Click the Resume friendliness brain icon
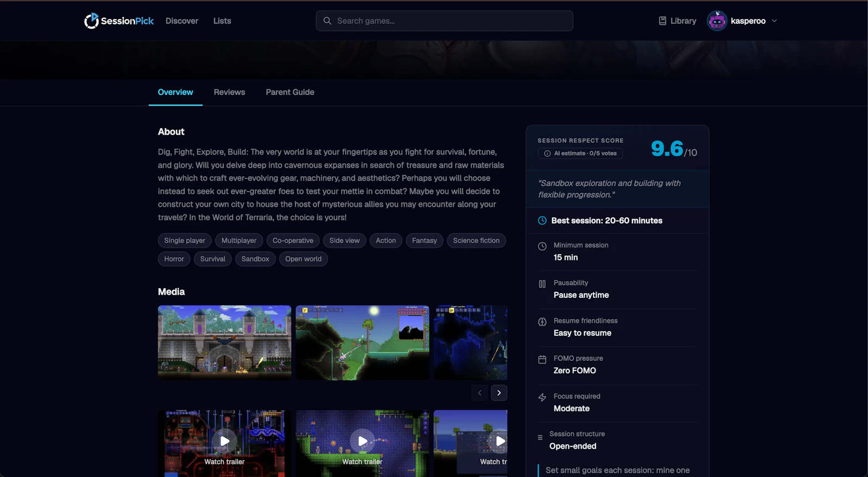Screen dimensions: 868x477 click(542, 322)
